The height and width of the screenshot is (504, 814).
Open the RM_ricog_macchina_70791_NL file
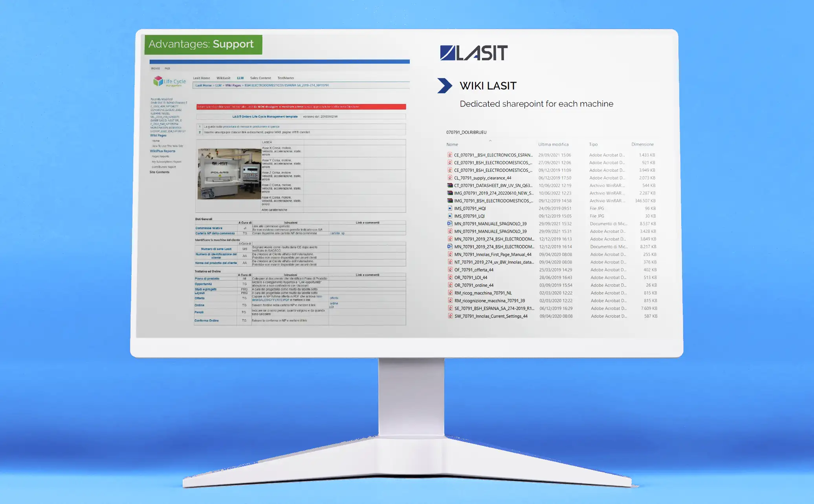pos(483,293)
